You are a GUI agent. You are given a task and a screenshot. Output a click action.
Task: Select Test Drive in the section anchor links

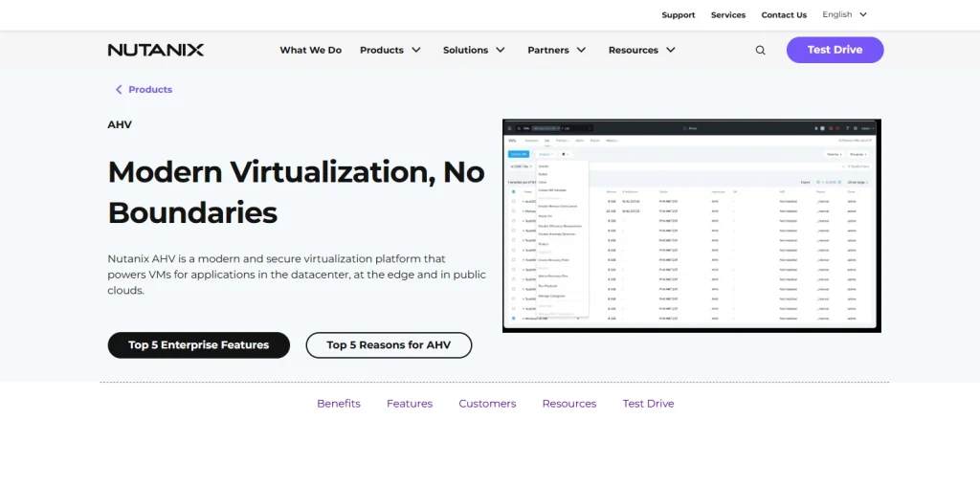[x=648, y=404]
